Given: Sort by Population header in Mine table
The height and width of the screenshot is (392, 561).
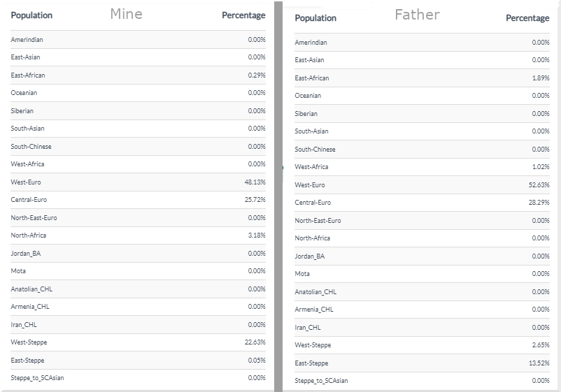Looking at the screenshot, I should [31, 15].
